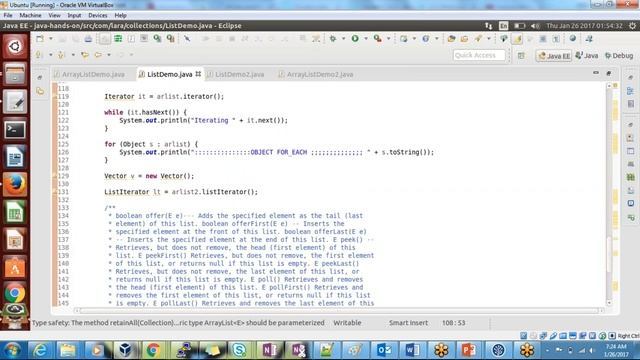Open the VirtualBox File menu
The width and height of the screenshot is (640, 360).
[8, 15]
